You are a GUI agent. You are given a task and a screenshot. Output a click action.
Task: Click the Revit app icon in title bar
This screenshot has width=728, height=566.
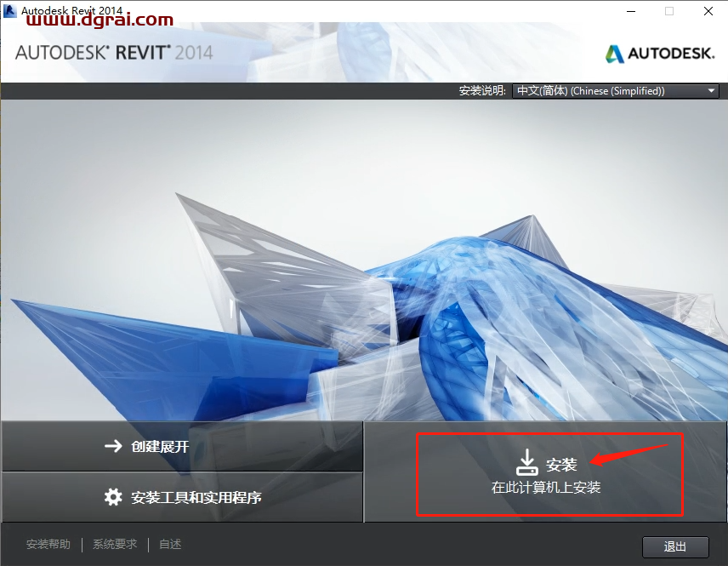pos(9,11)
